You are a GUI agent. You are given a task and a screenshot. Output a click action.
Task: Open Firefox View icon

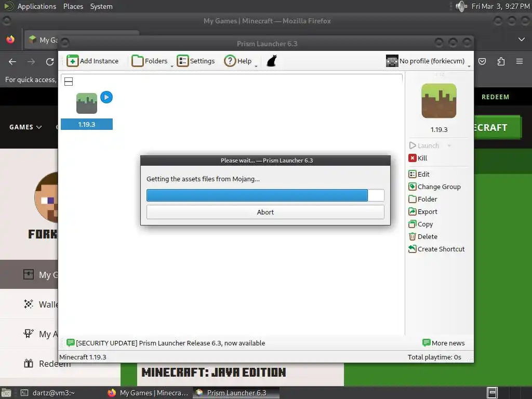pyautogui.click(x=10, y=39)
